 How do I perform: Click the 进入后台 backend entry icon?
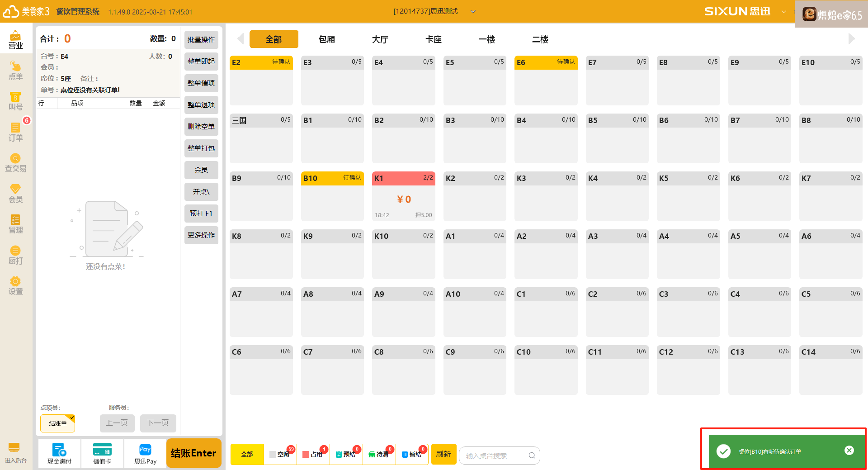15,453
